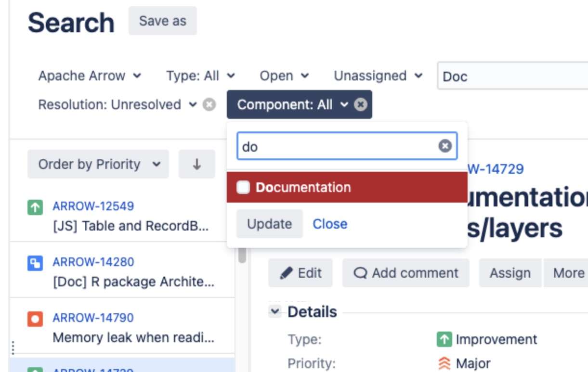Open the Type: All dropdown
588x372 pixels.
coord(200,76)
